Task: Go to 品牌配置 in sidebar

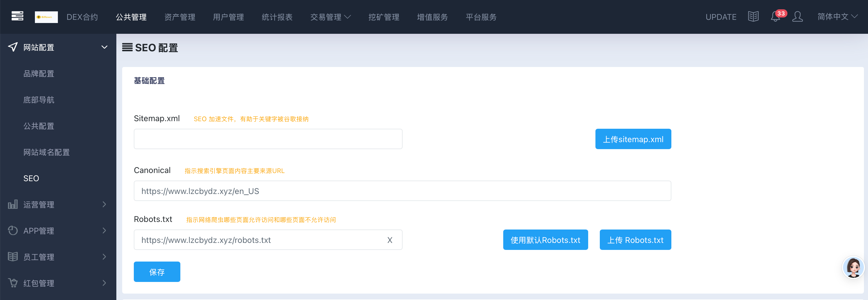Action: coord(39,74)
